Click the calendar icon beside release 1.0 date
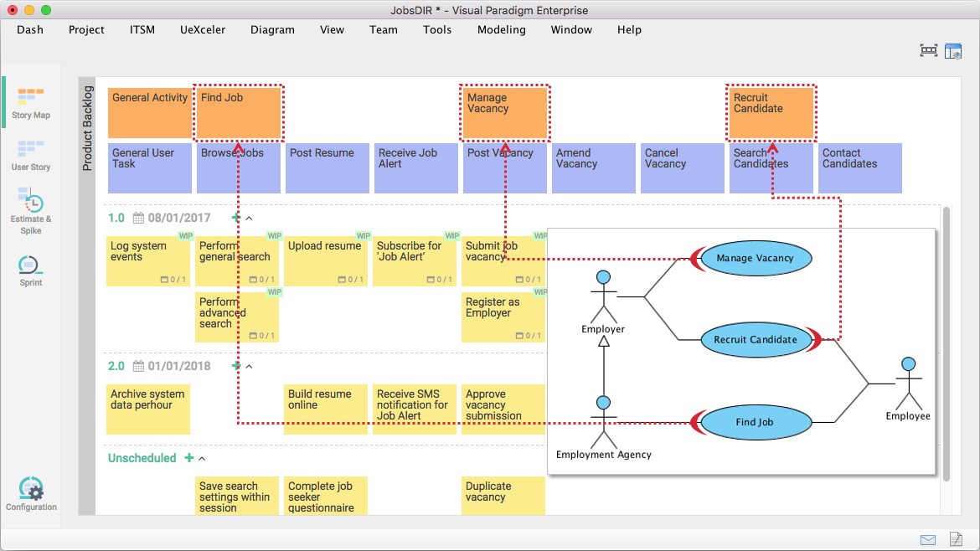The image size is (980, 551). [x=138, y=218]
